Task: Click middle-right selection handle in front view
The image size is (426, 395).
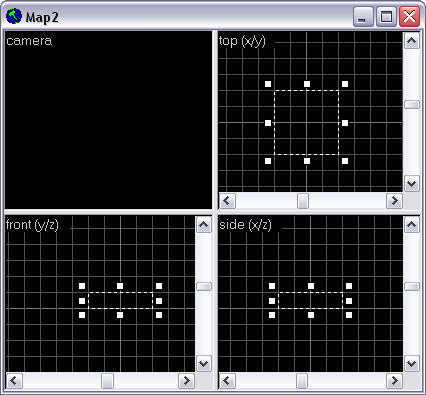Action: point(159,301)
